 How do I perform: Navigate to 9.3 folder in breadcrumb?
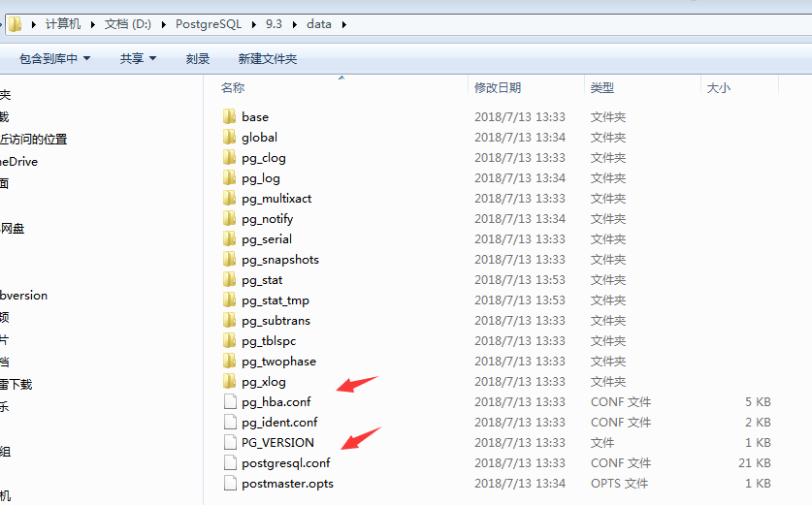pos(274,24)
